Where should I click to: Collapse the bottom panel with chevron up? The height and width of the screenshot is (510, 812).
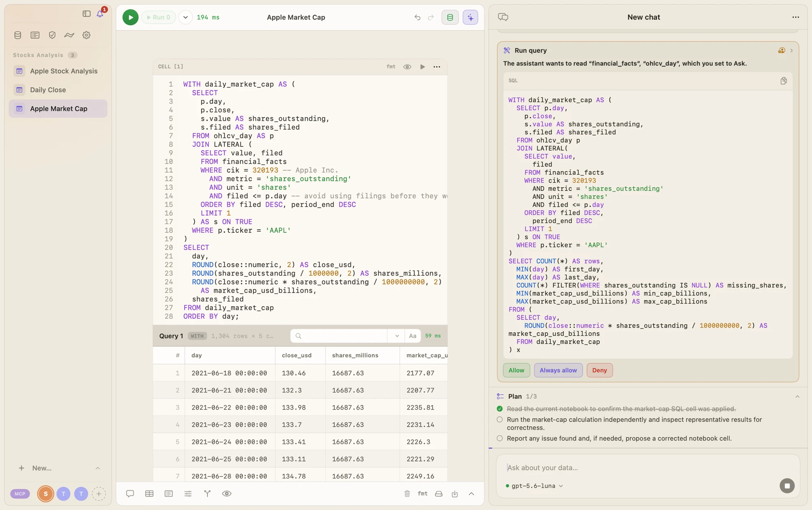pyautogui.click(x=471, y=494)
